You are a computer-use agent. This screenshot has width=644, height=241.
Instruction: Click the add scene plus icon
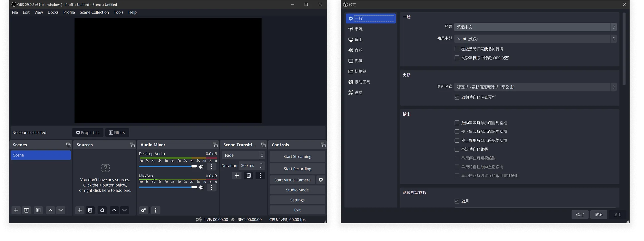tap(16, 210)
